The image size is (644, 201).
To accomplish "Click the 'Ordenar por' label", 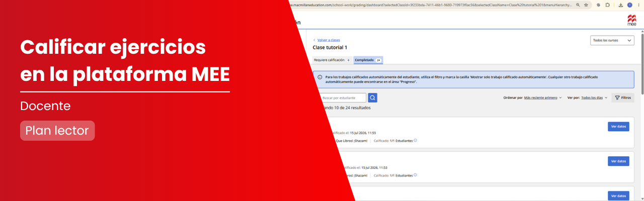I will pos(513,97).
